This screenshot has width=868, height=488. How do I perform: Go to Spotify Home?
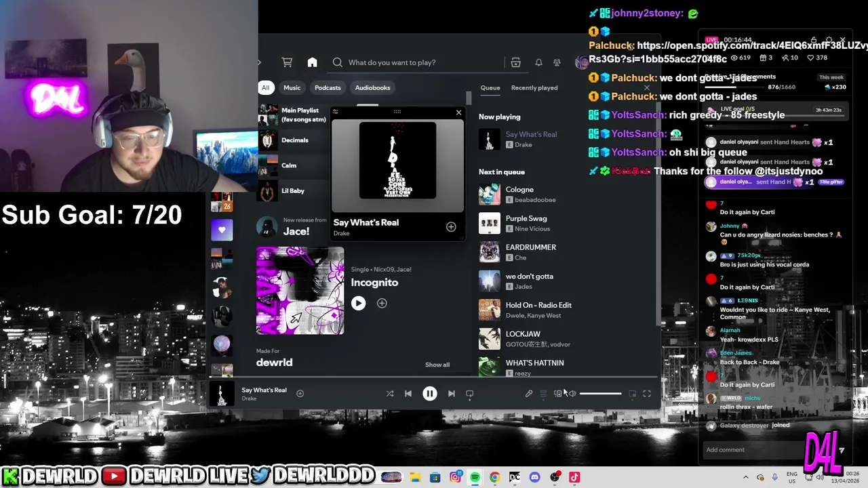312,62
